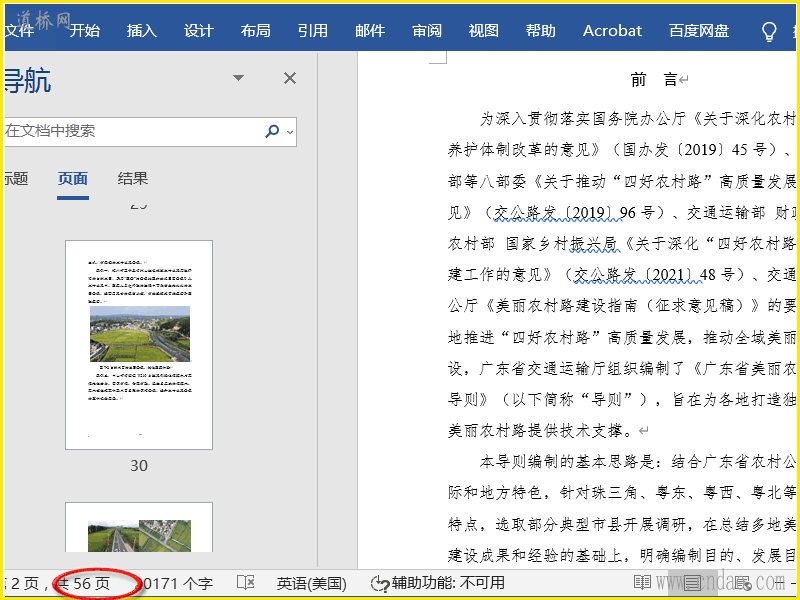Switch to Read Mode view icon
This screenshot has width=800, height=600.
point(642,582)
